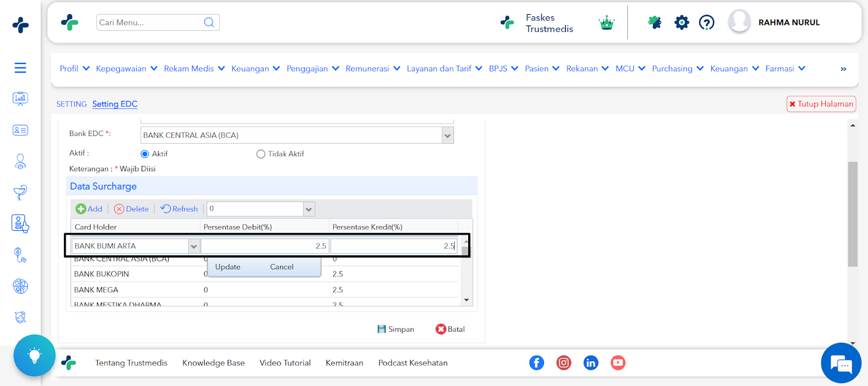This screenshot has width=868, height=386.
Task: Open Knowledge Base footer link
Action: coord(213,363)
